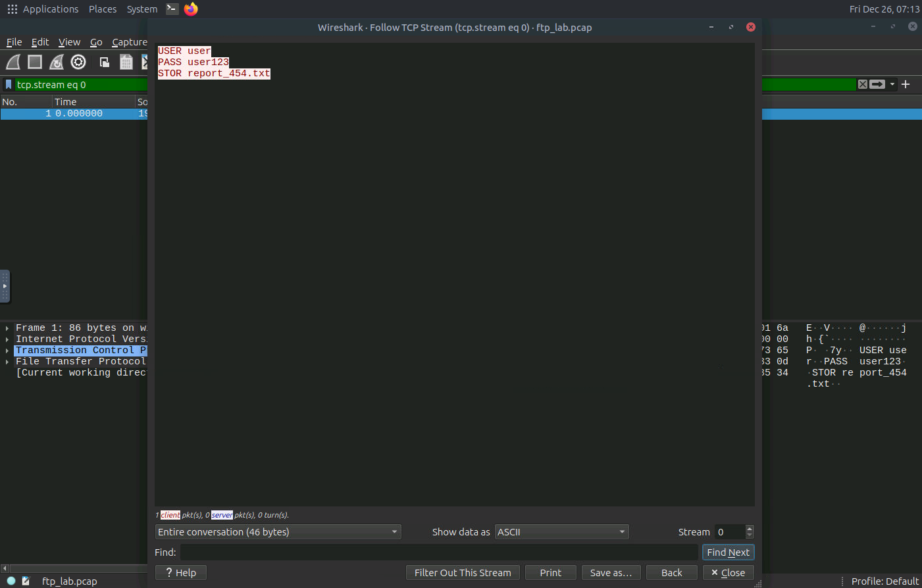Click Filter Out This Stream button
Image resolution: width=922 pixels, height=588 pixels.
click(463, 572)
